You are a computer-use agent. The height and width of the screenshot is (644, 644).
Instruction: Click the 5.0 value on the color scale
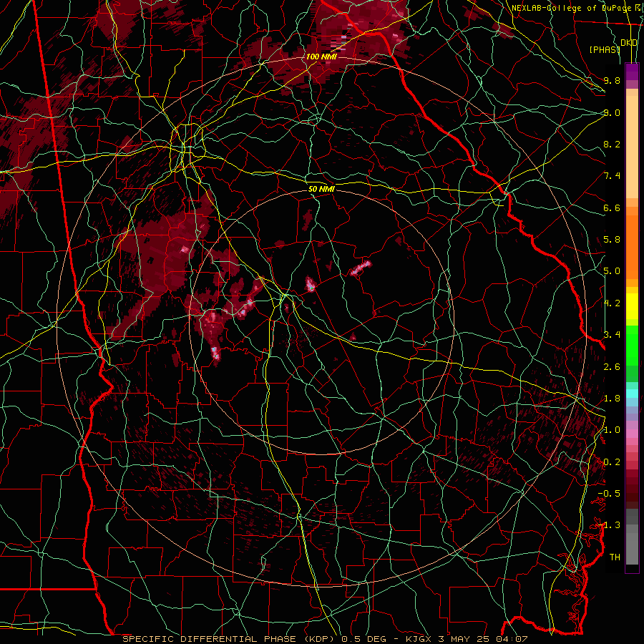tap(612, 271)
